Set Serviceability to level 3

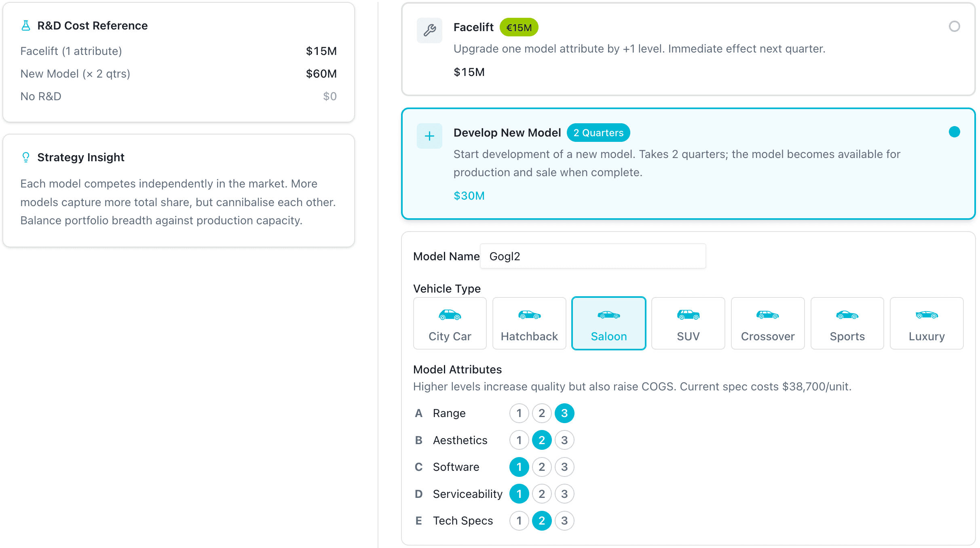(x=564, y=493)
